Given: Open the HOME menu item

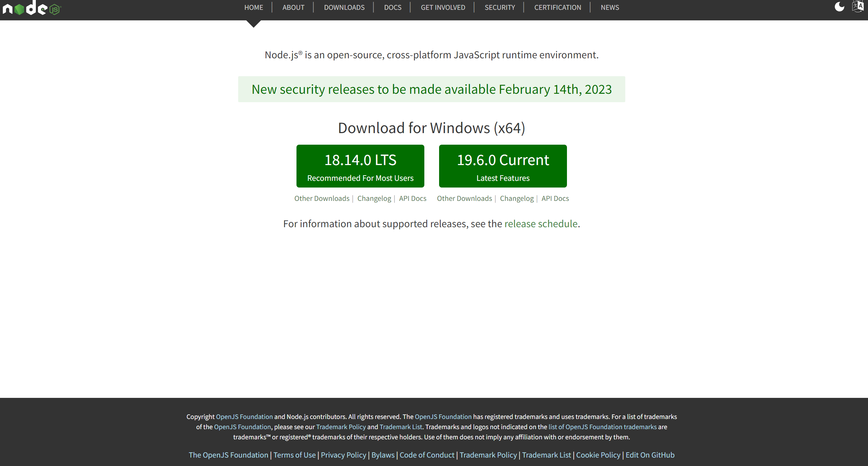Looking at the screenshot, I should click(254, 7).
